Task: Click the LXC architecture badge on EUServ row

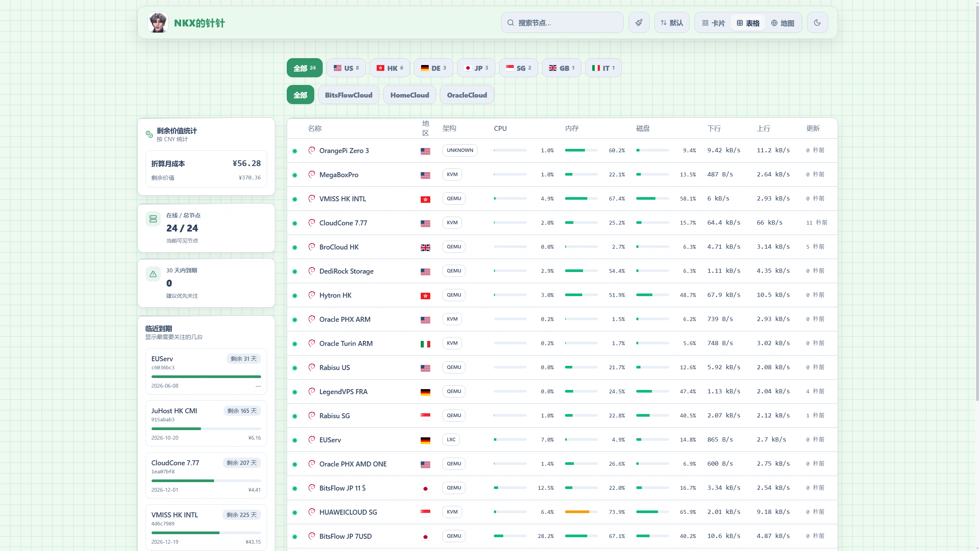Action: [451, 439]
